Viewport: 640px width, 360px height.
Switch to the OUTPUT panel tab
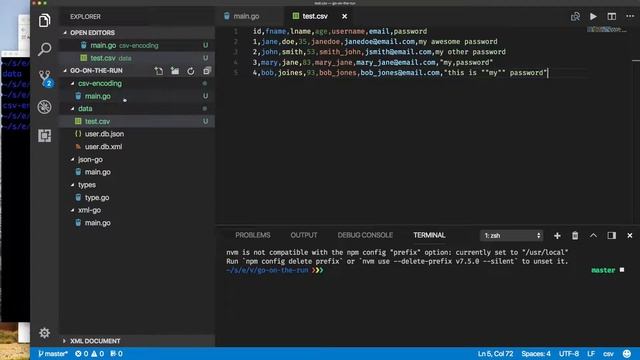click(x=304, y=235)
